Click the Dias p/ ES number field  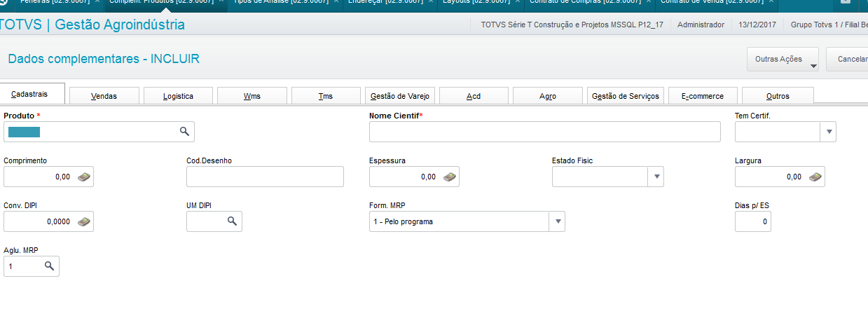pos(752,221)
